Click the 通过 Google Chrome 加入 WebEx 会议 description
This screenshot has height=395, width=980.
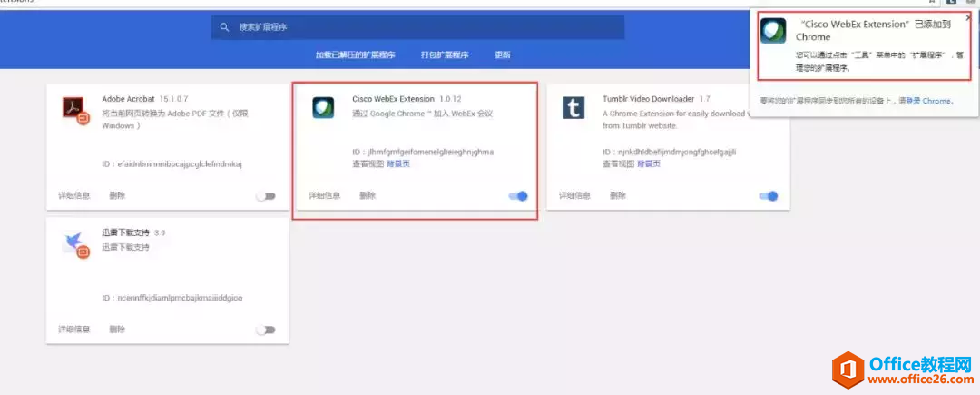point(423,114)
